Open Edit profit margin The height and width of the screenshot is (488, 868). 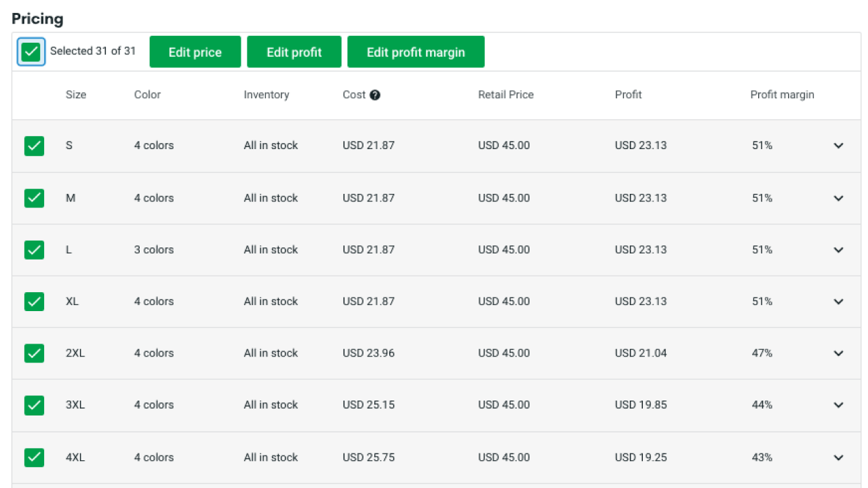pyautogui.click(x=416, y=52)
